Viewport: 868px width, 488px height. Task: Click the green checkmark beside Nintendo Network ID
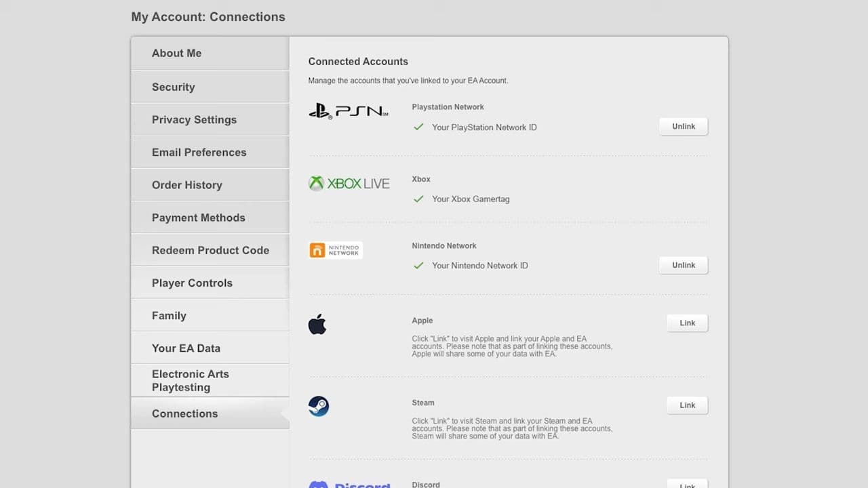click(x=418, y=265)
